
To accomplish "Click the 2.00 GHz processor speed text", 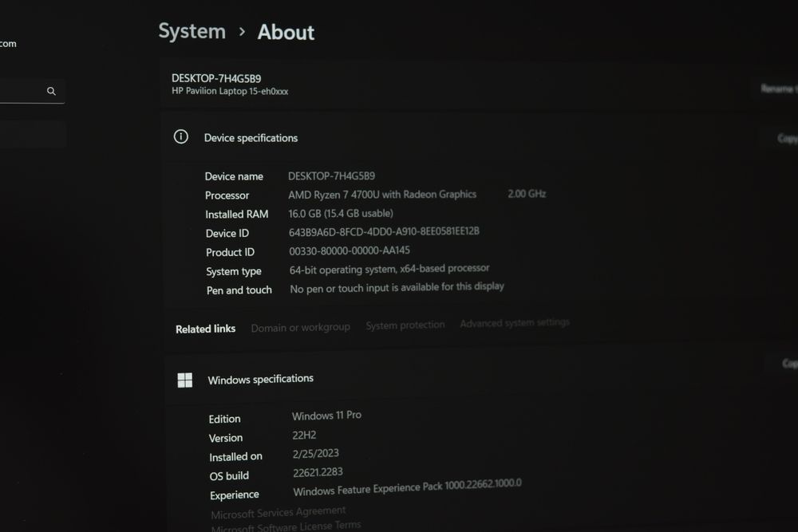I will click(x=527, y=193).
